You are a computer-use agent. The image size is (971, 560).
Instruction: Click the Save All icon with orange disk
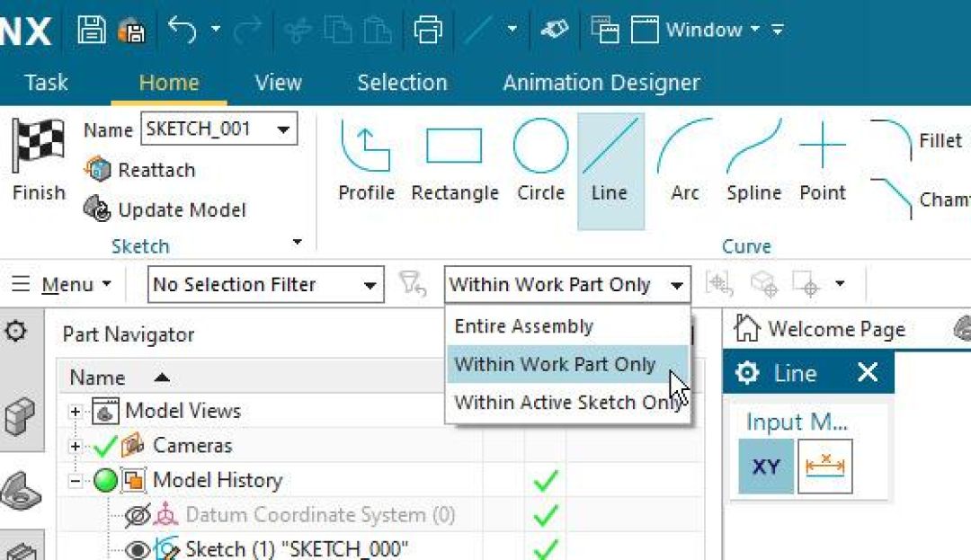(131, 31)
